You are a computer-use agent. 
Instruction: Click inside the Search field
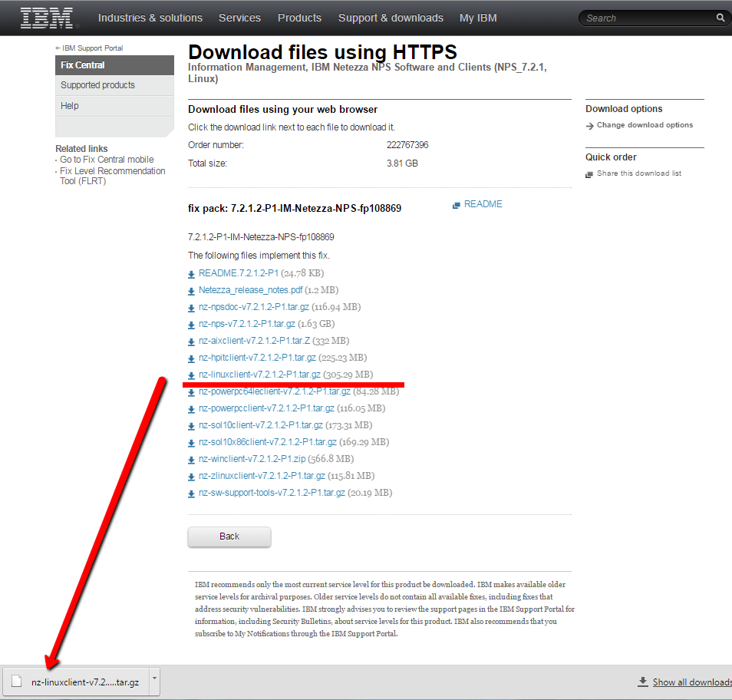(652, 17)
